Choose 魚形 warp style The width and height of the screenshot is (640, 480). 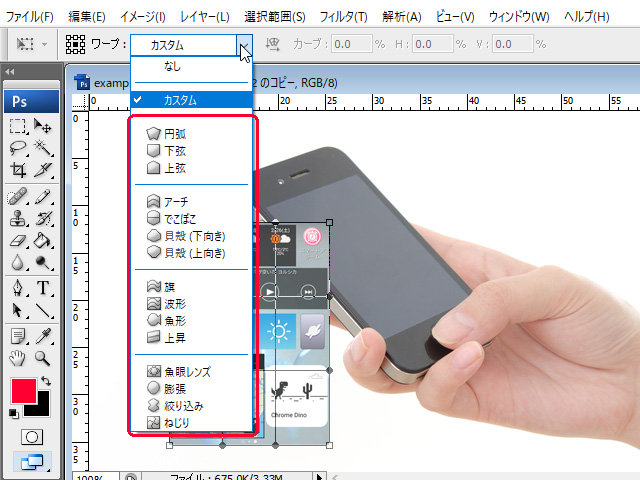point(191,321)
